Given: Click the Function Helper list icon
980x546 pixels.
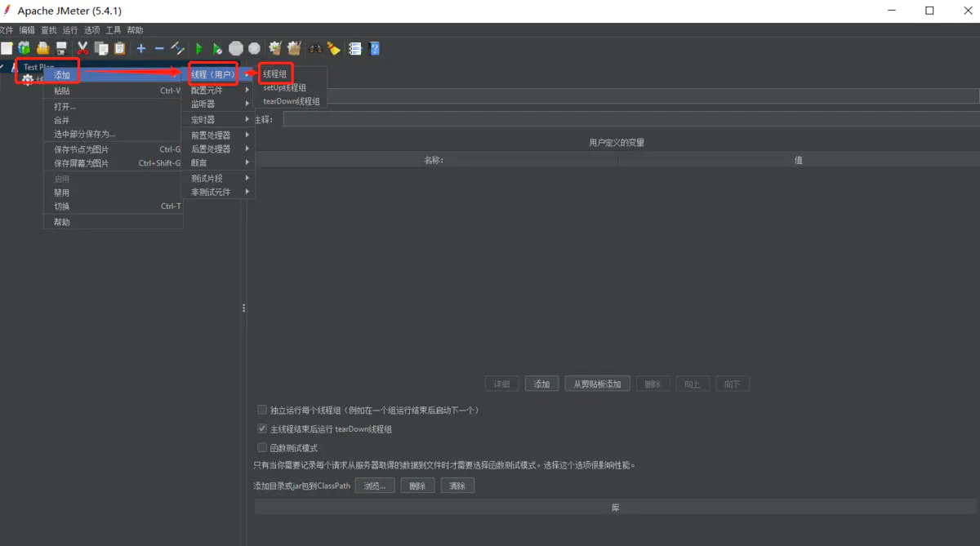Looking at the screenshot, I should pos(355,48).
